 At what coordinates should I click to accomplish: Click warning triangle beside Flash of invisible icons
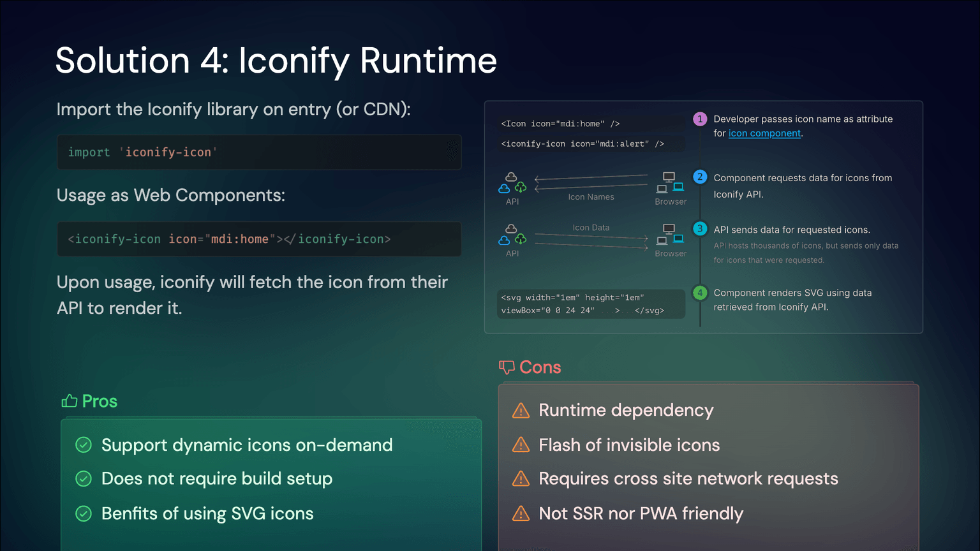click(521, 445)
